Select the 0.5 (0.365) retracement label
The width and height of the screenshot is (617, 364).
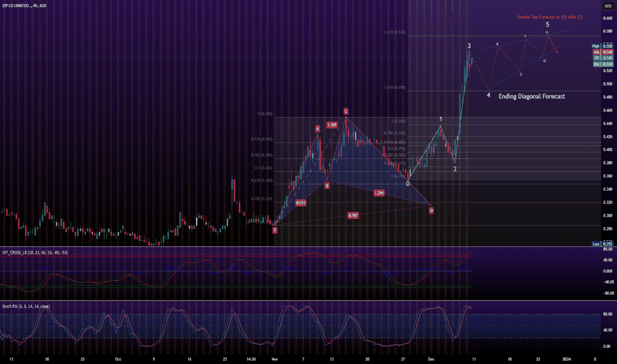click(x=263, y=168)
